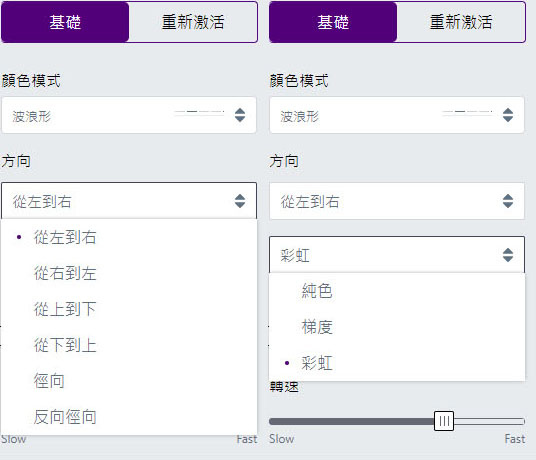Switch to left panel 重新激活 tab

pyautogui.click(x=193, y=22)
